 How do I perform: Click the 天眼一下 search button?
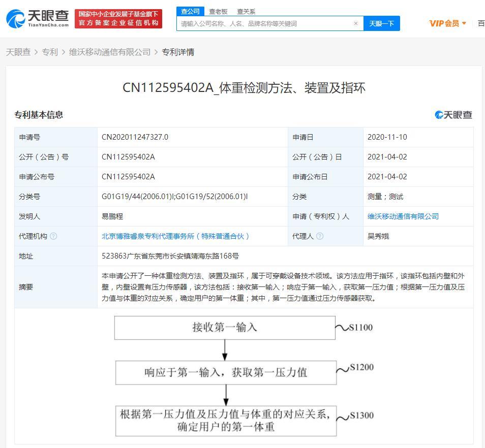[382, 23]
